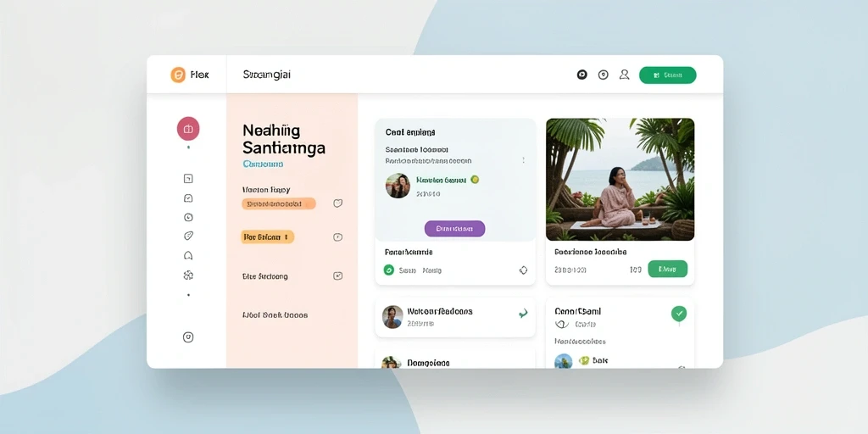Select the square arrow icon in left sidebar

188,178
